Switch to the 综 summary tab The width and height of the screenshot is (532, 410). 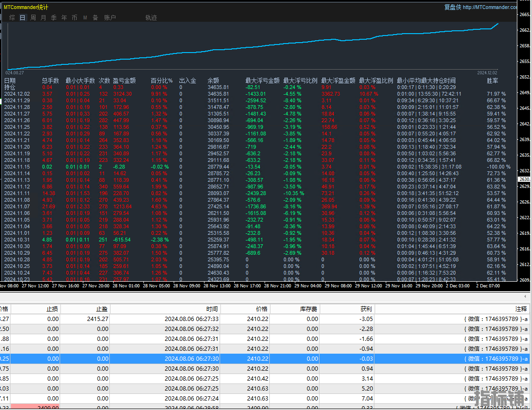click(12, 18)
